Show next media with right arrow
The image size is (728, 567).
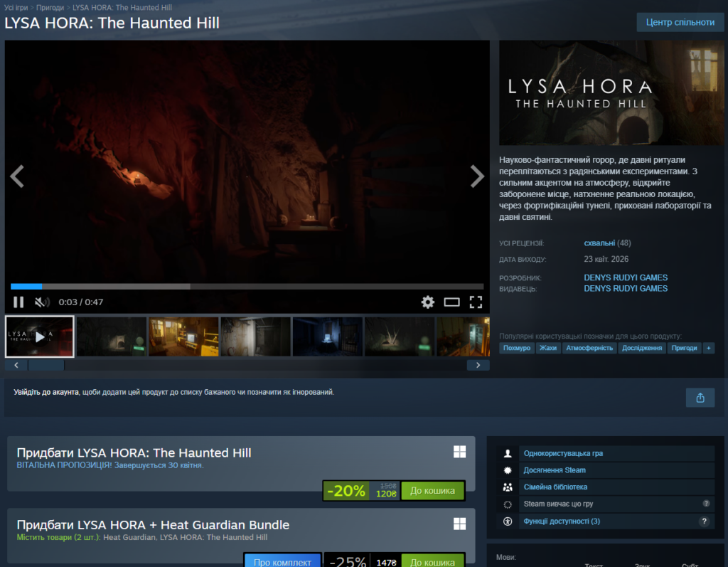pyautogui.click(x=477, y=176)
